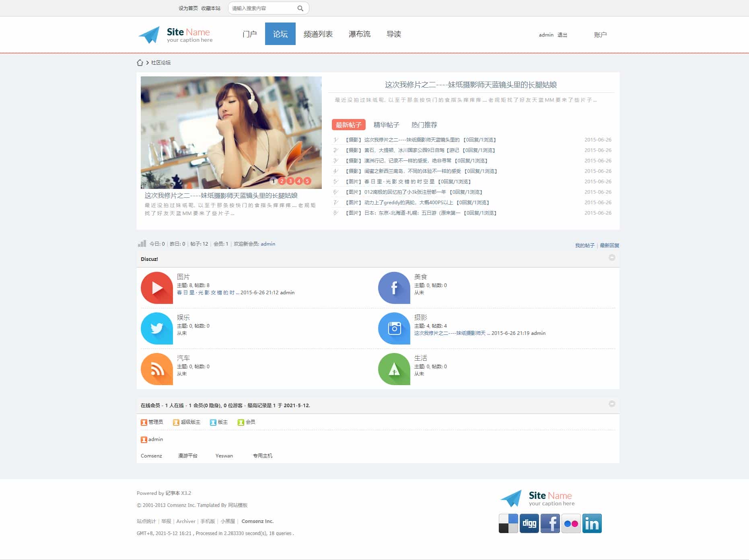
Task: Click the 站点统计 footer link
Action: [146, 521]
